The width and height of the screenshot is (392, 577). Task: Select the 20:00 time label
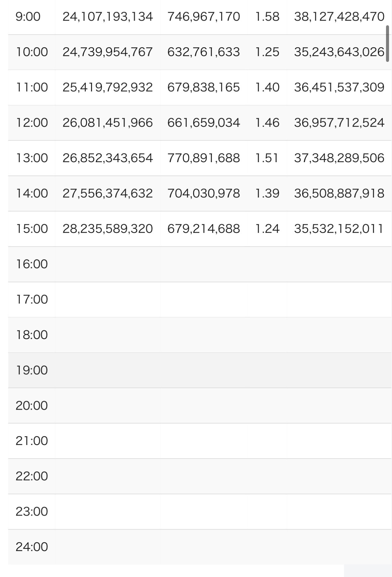click(32, 406)
